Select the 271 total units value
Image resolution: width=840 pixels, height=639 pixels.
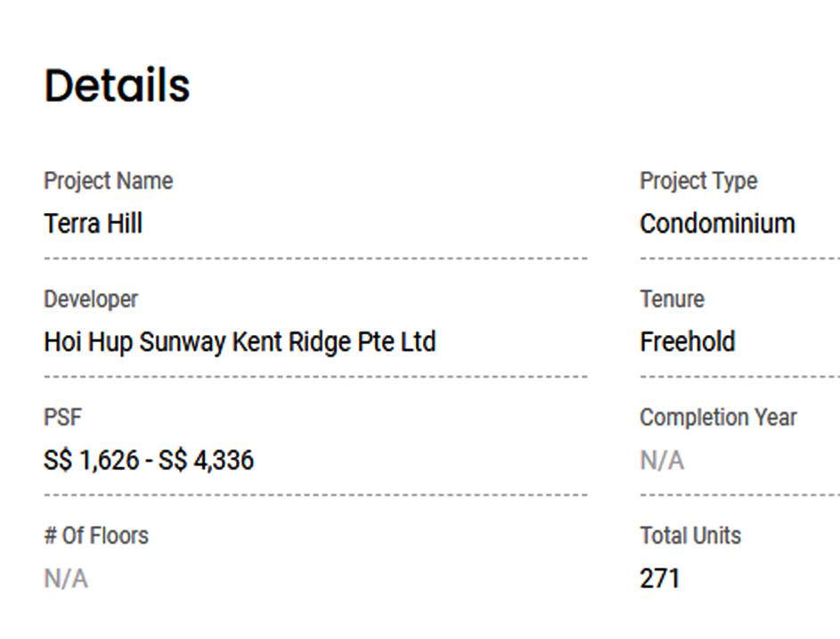click(x=659, y=578)
